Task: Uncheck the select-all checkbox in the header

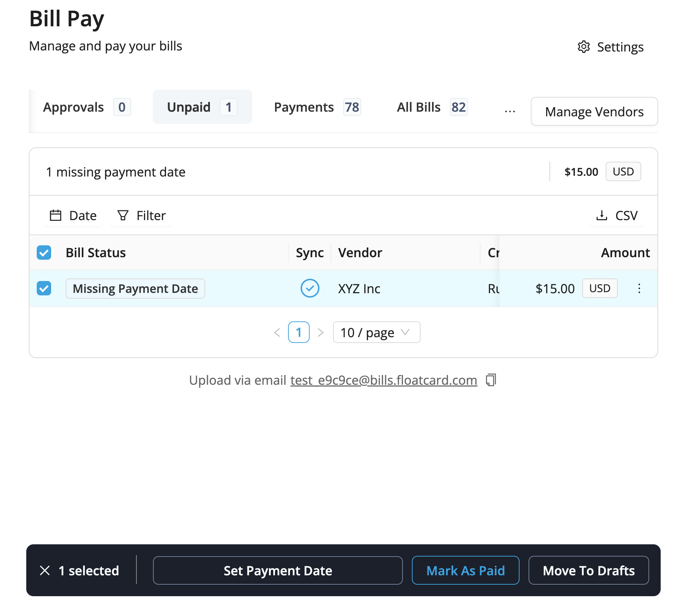Action: (x=44, y=253)
